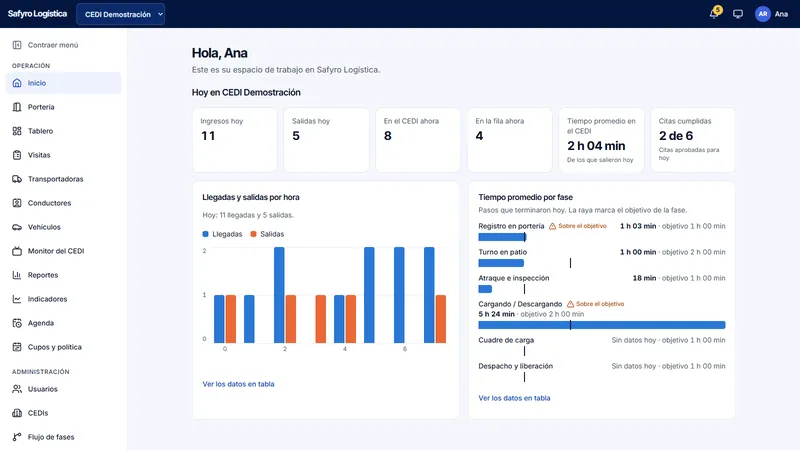Viewport: 800px width, 450px height.
Task: Open Conductores menu label
Action: pos(49,203)
